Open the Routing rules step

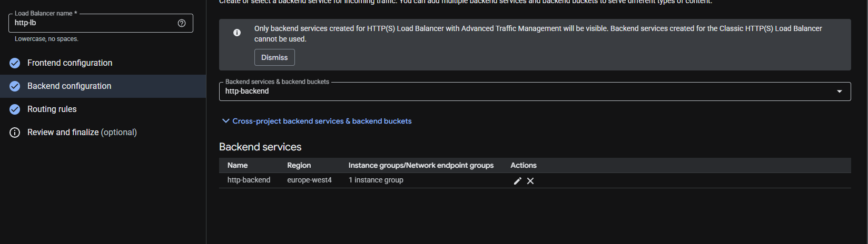tap(52, 109)
